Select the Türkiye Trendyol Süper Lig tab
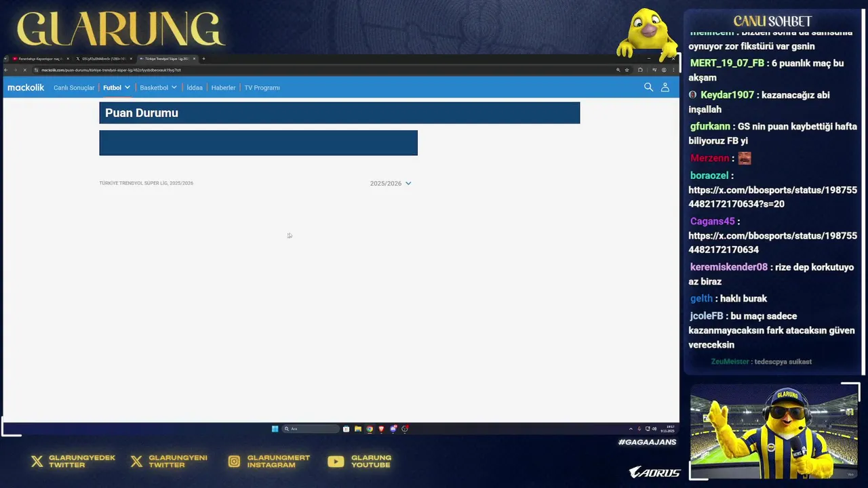Viewport: 868px width, 488px height. (167, 59)
